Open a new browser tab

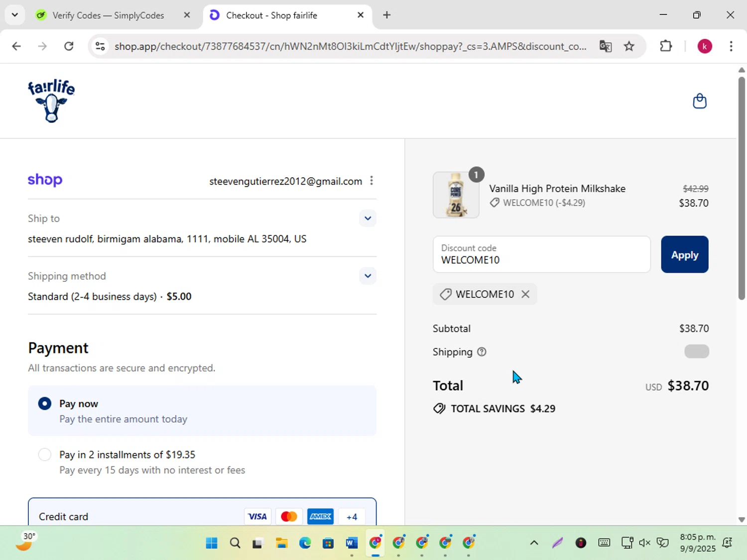coord(386,15)
